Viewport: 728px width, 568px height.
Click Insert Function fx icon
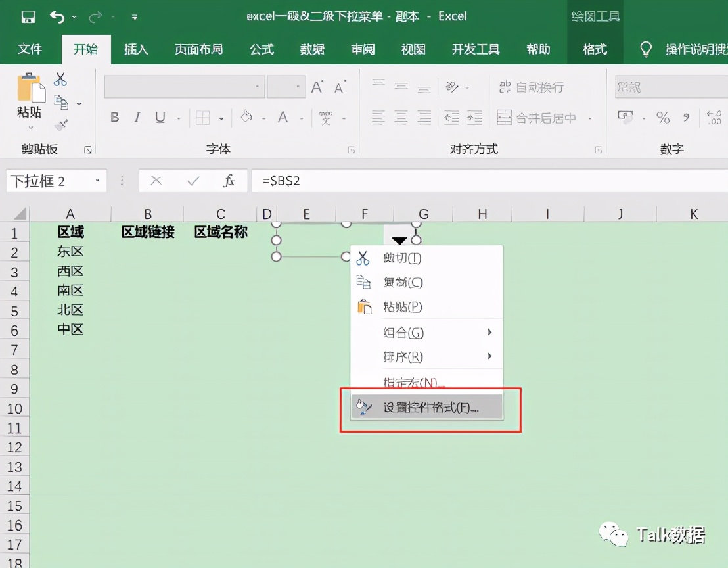tap(229, 181)
